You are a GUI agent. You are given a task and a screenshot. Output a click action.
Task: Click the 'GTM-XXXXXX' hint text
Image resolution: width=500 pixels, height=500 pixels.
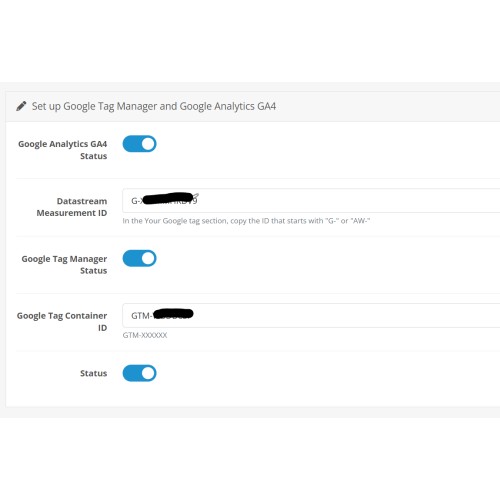(x=145, y=335)
